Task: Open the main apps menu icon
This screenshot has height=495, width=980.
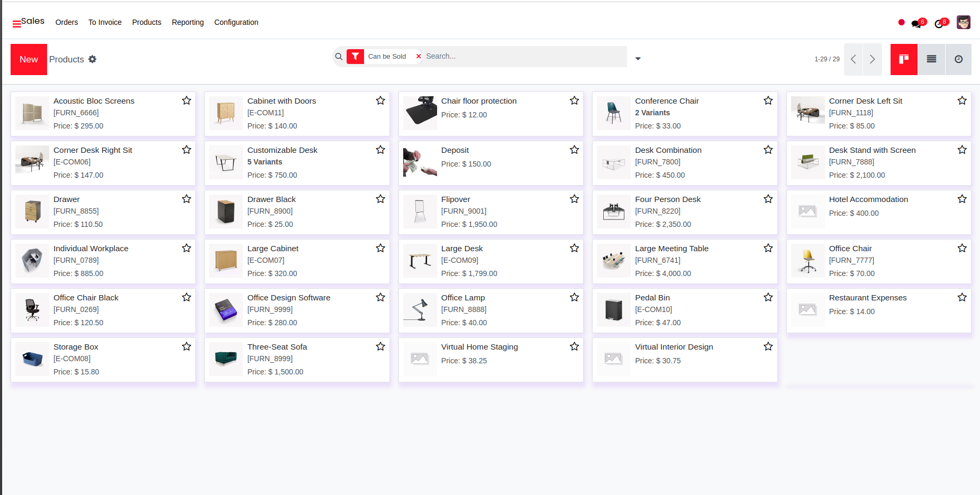Action: (16, 23)
